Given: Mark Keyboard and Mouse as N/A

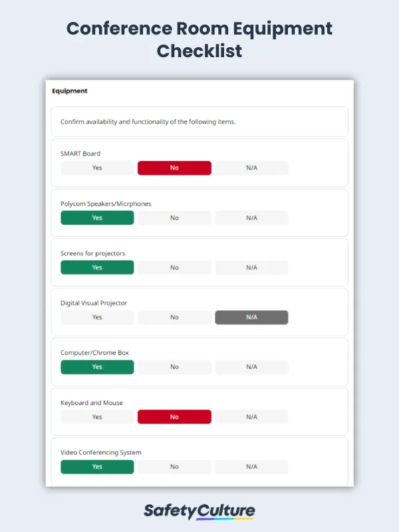Looking at the screenshot, I should coord(251,416).
